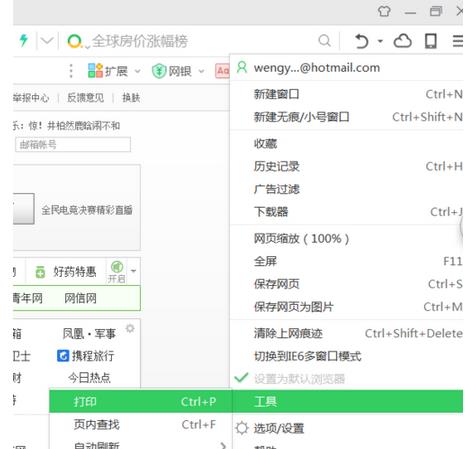469x449 pixels.
Task: Focus the 邮箱帐号 input field
Action: [73, 144]
